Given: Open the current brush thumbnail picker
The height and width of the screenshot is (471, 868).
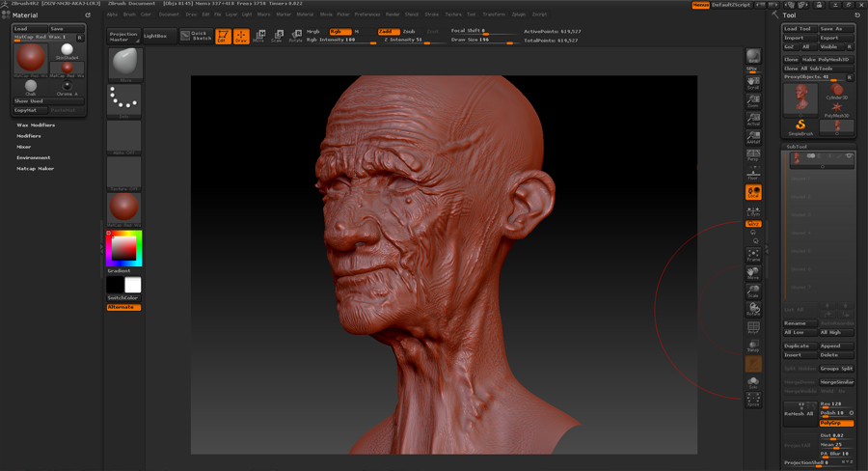Looking at the screenshot, I should 124,65.
